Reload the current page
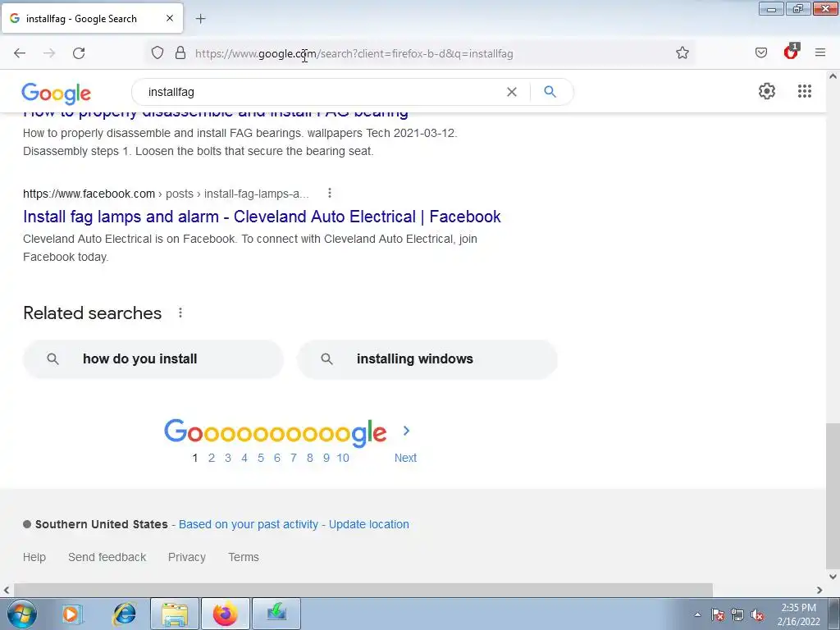 pyautogui.click(x=79, y=53)
